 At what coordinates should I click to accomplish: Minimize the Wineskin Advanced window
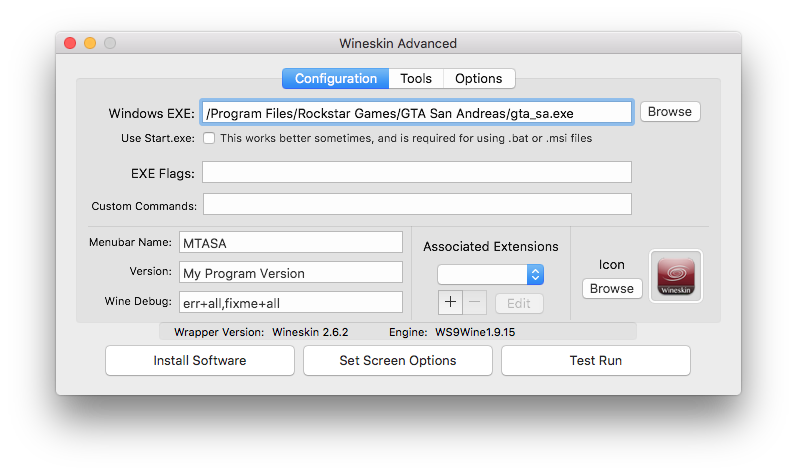tap(90, 43)
